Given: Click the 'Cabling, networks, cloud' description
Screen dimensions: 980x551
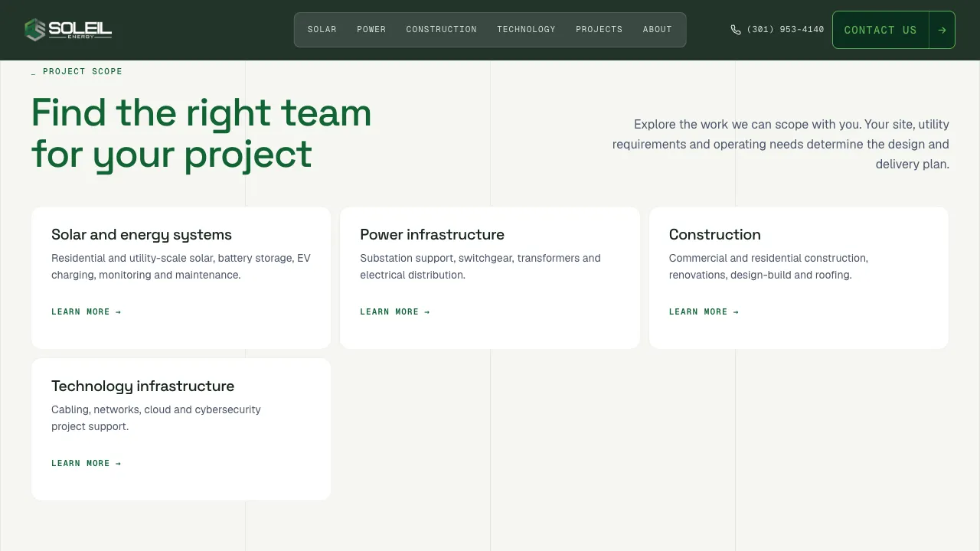Looking at the screenshot, I should pos(156,418).
